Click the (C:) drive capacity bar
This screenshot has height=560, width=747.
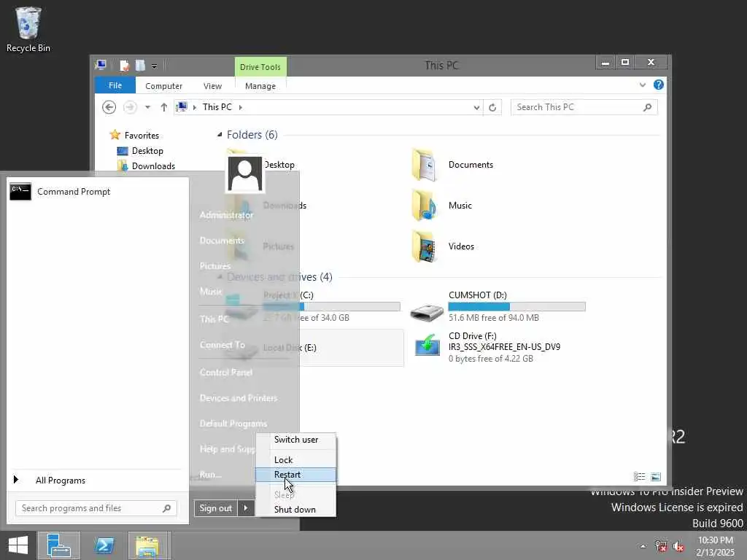(x=332, y=307)
